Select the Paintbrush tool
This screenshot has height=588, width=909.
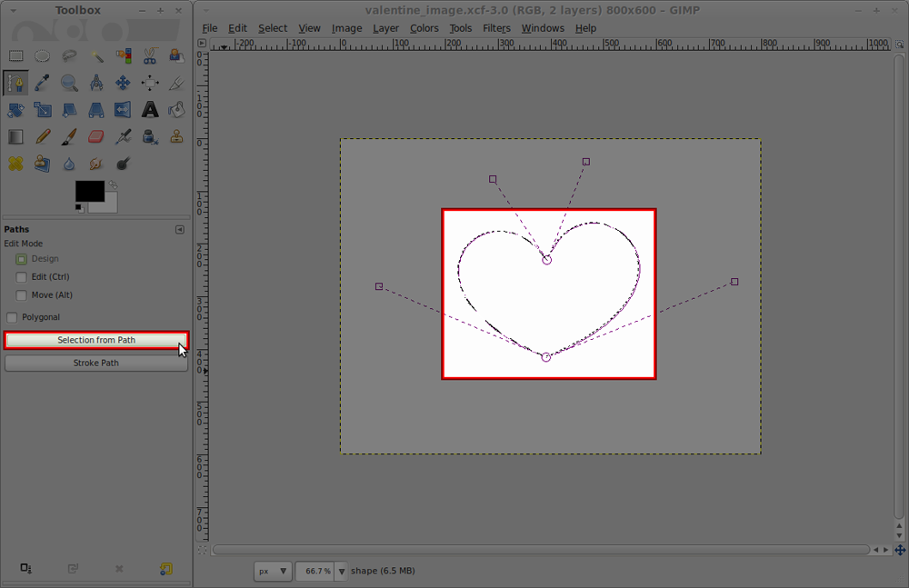click(x=69, y=136)
